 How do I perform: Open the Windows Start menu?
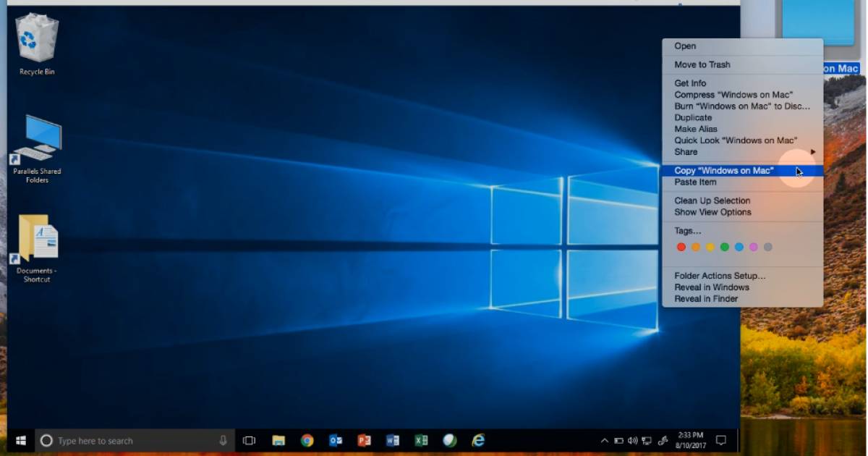(x=21, y=440)
